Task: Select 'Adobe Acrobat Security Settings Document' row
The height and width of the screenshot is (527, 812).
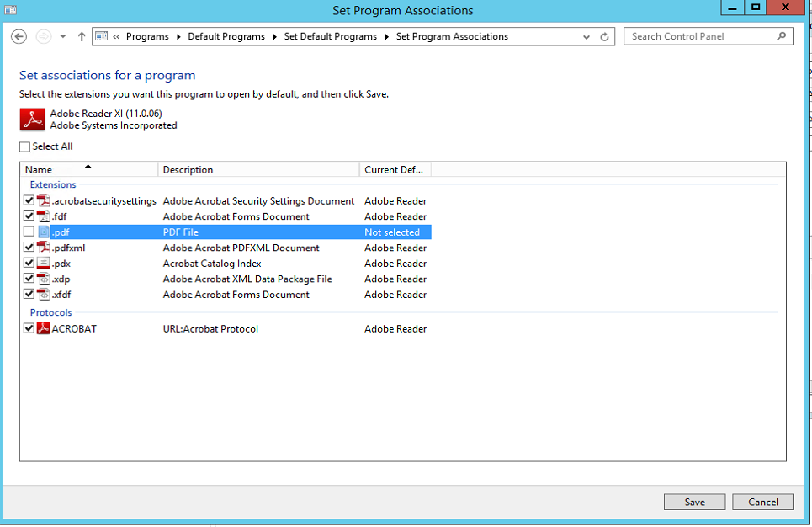Action: point(226,200)
